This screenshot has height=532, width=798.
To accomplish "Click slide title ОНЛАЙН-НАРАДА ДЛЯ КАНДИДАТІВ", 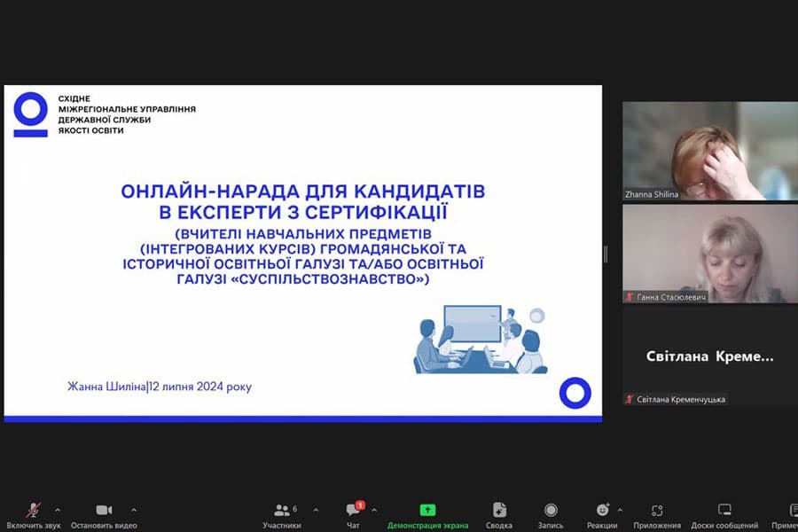I will pyautogui.click(x=303, y=192).
